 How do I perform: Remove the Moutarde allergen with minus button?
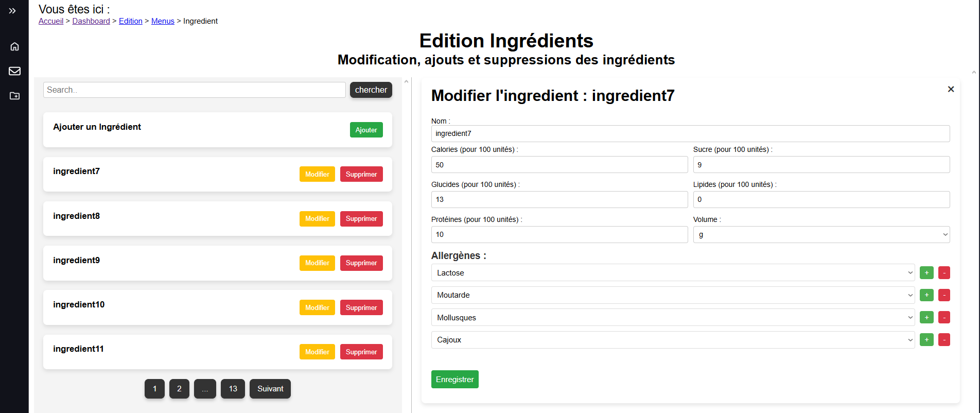(x=944, y=295)
